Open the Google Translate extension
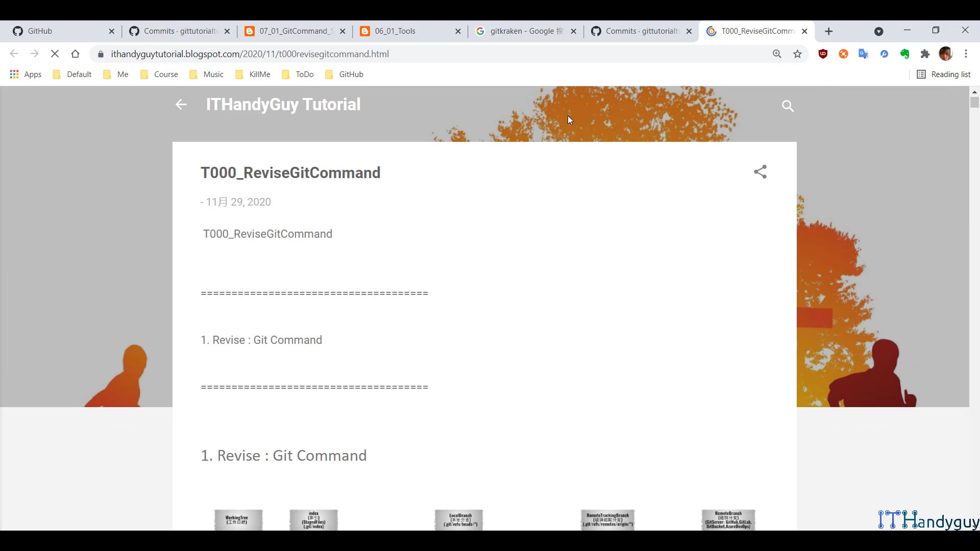The image size is (980, 551). [x=864, y=54]
